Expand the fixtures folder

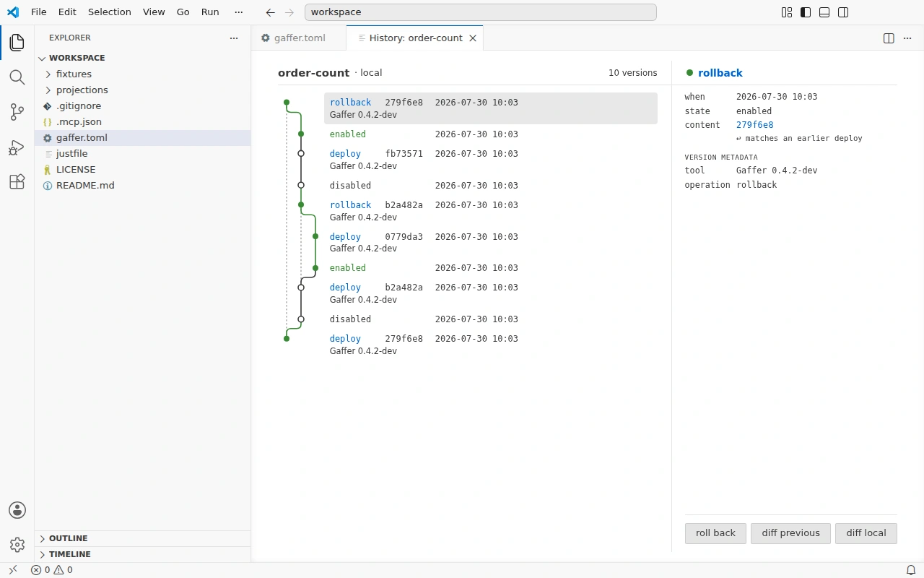[x=142, y=74]
